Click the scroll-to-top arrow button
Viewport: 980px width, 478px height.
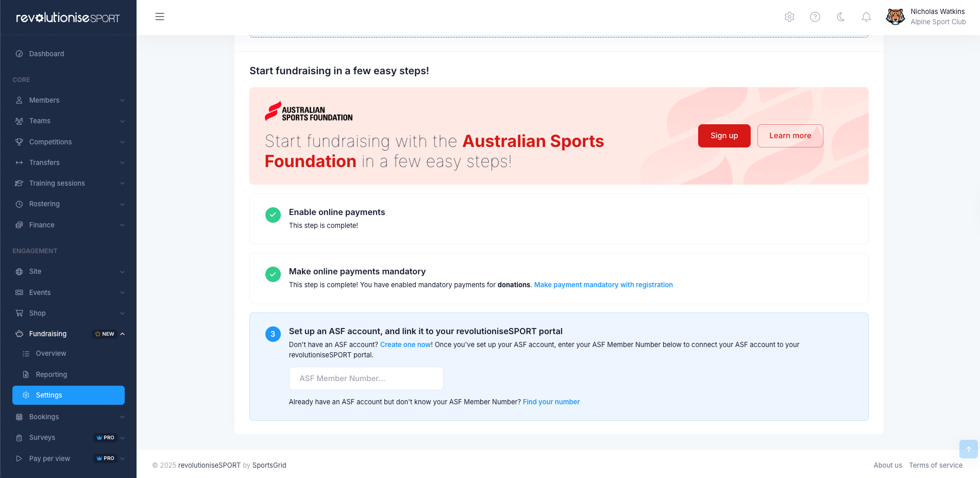969,449
